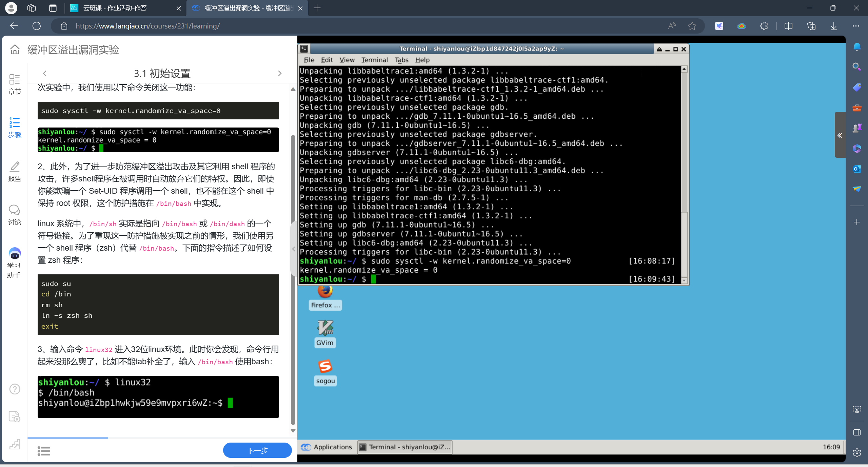Click the step list icon at bottom
Viewport: 868px width, 467px height.
click(x=44, y=451)
